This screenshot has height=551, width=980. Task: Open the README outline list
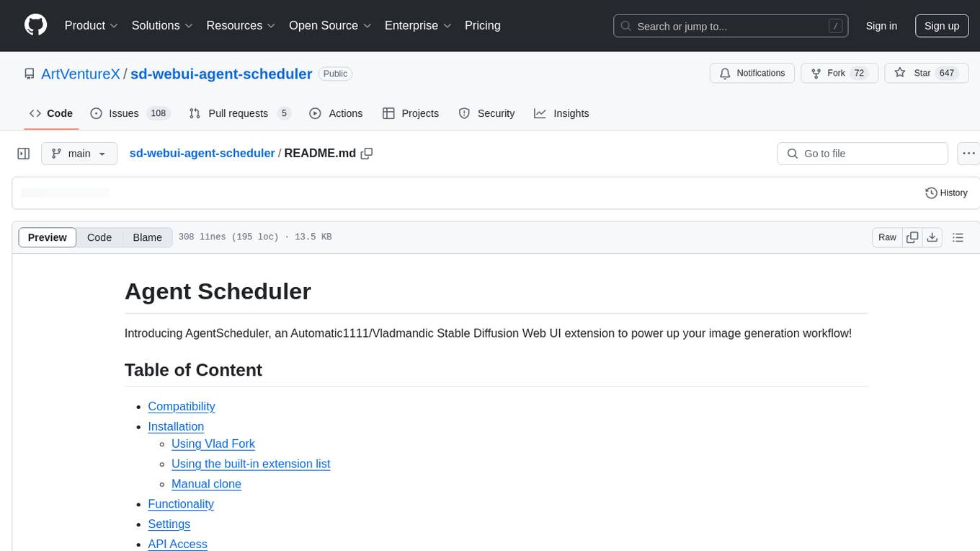point(958,237)
